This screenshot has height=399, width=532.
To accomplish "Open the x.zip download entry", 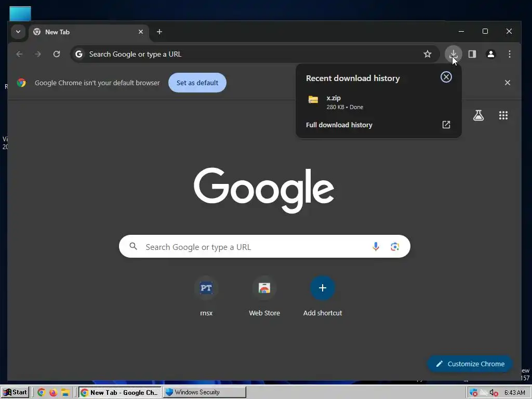I will 378,102.
